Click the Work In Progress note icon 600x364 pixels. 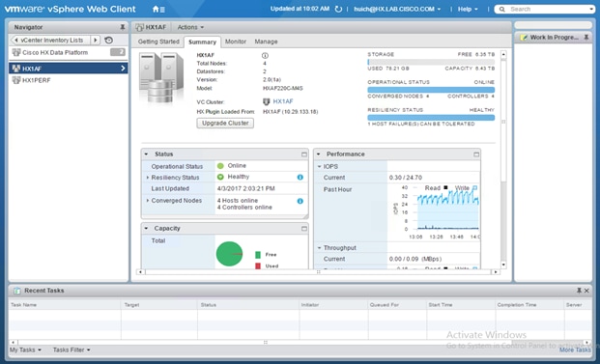pyautogui.click(x=524, y=38)
